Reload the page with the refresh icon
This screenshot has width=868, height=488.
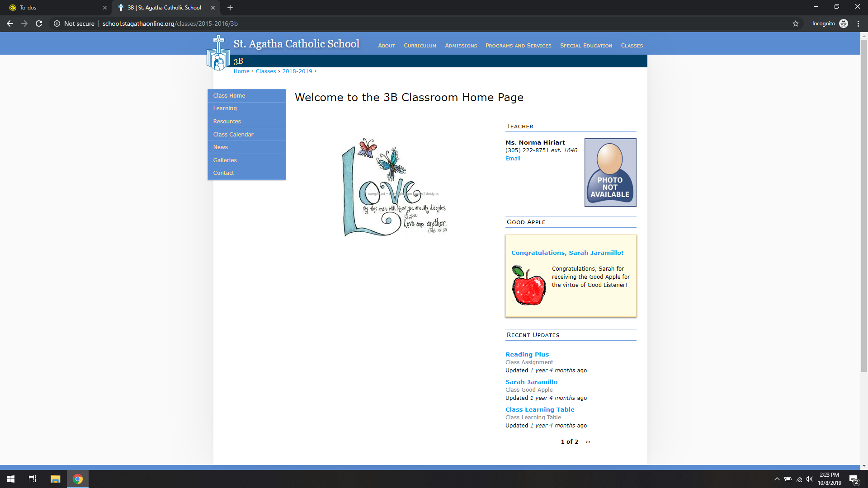pyautogui.click(x=39, y=23)
